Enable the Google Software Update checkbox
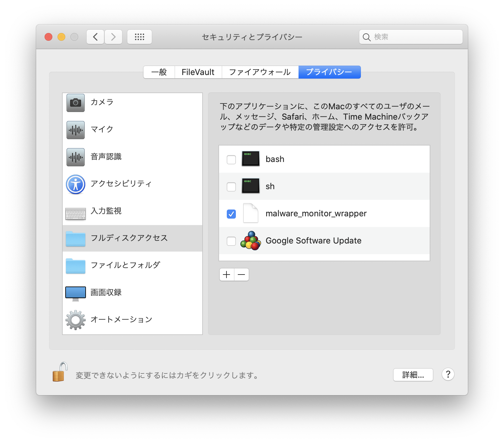Screen dimensions: 504x443 tap(231, 241)
